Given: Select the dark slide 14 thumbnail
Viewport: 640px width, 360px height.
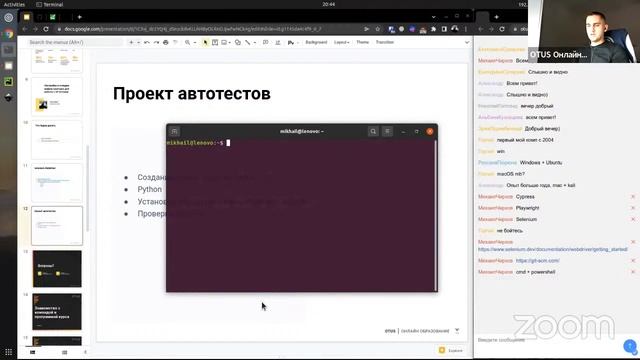Looking at the screenshot, I should point(57,311).
